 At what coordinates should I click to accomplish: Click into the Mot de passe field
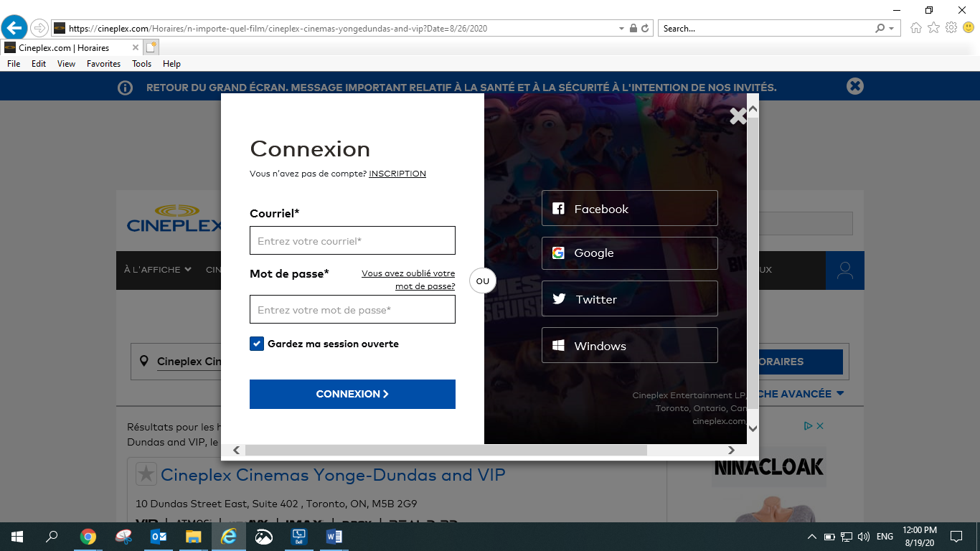(x=352, y=309)
